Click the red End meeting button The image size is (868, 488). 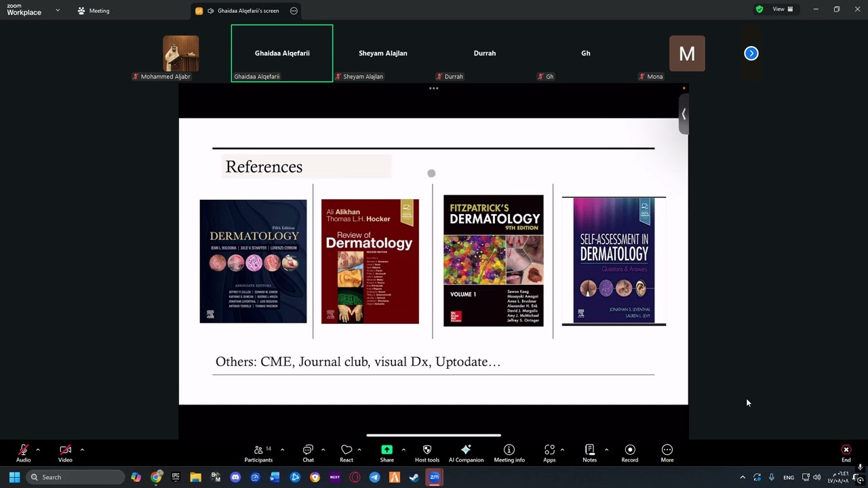point(846,453)
